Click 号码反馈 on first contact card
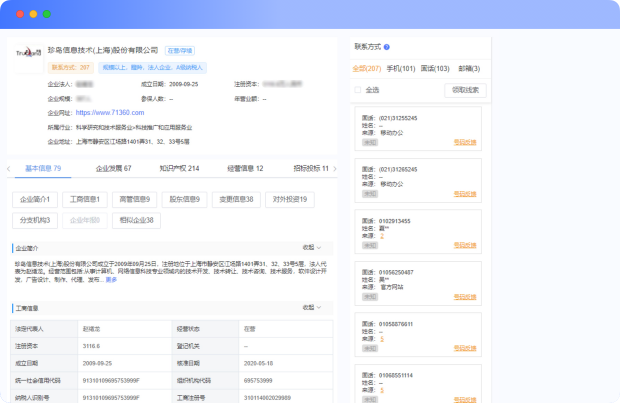This screenshot has width=620, height=403. click(466, 142)
